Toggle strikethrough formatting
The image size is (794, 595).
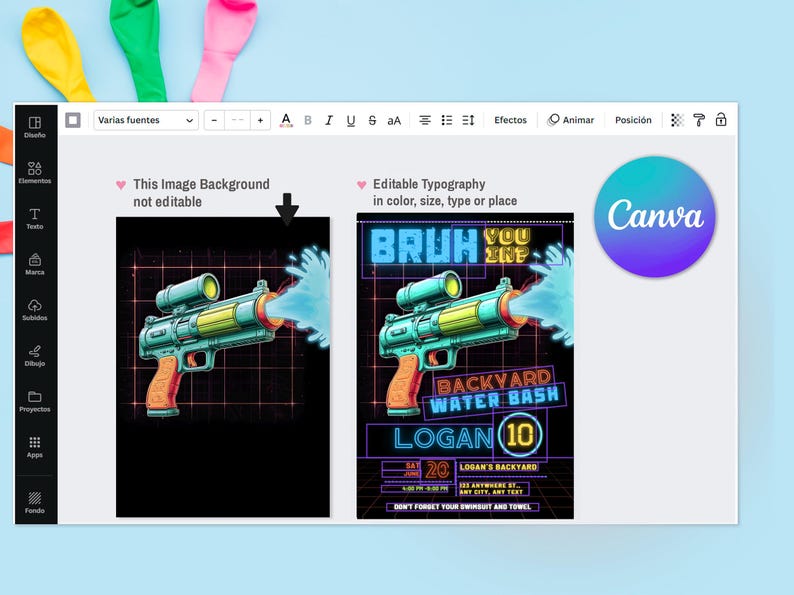click(x=372, y=120)
